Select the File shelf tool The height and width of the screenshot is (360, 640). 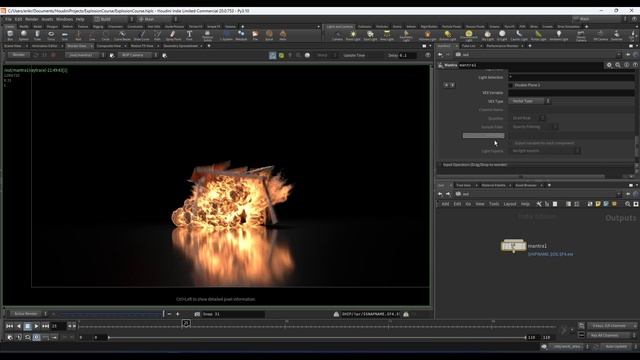[x=255, y=36]
